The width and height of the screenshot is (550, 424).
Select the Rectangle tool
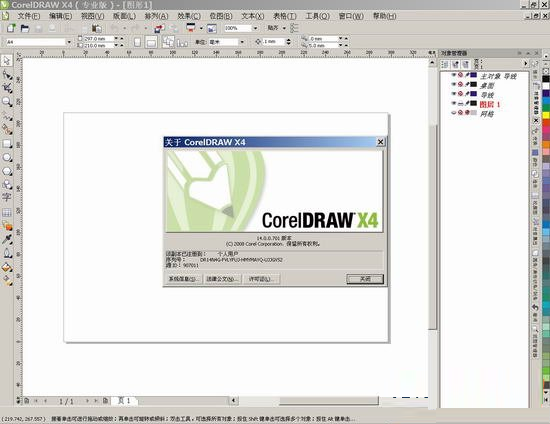pos(7,144)
